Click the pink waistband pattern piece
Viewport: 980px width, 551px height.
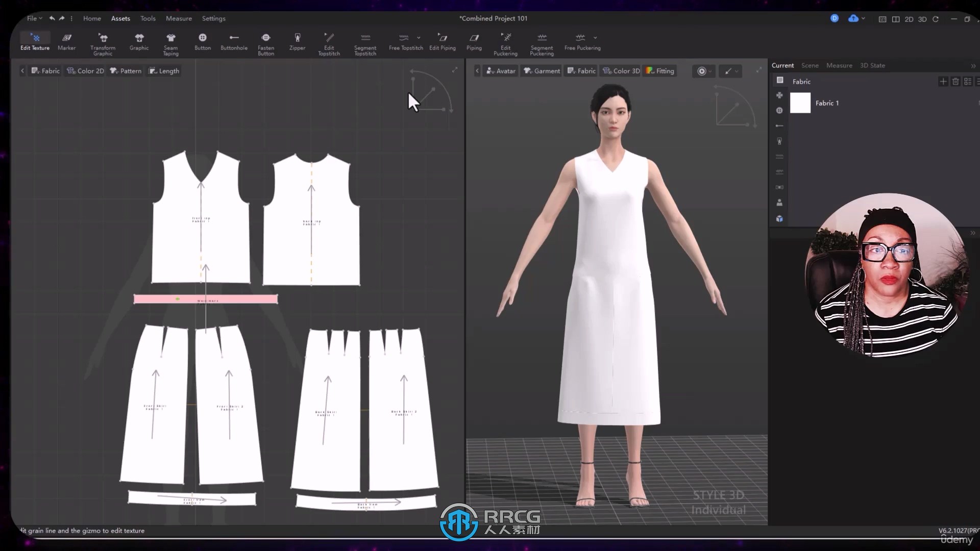[206, 299]
